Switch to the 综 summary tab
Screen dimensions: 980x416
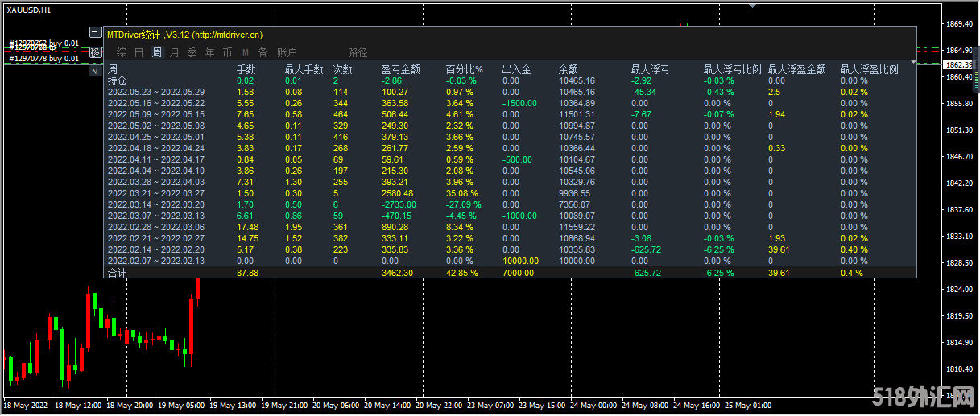point(121,52)
